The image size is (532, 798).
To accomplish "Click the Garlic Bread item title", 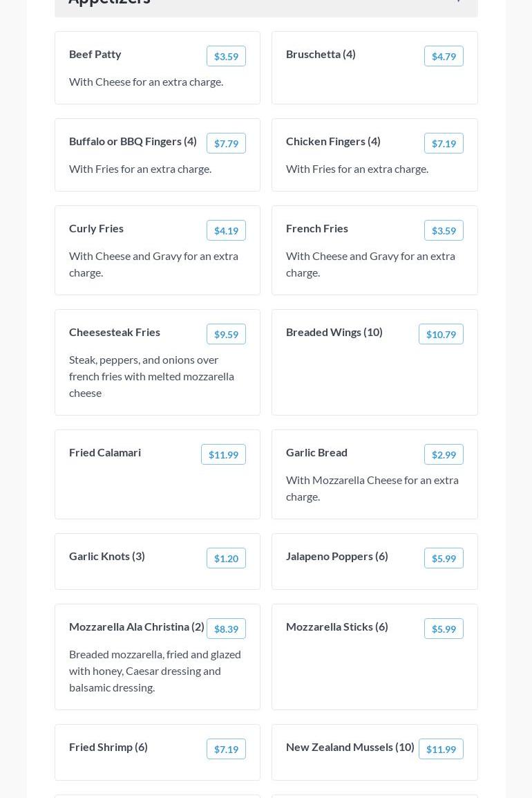I will (x=316, y=452).
